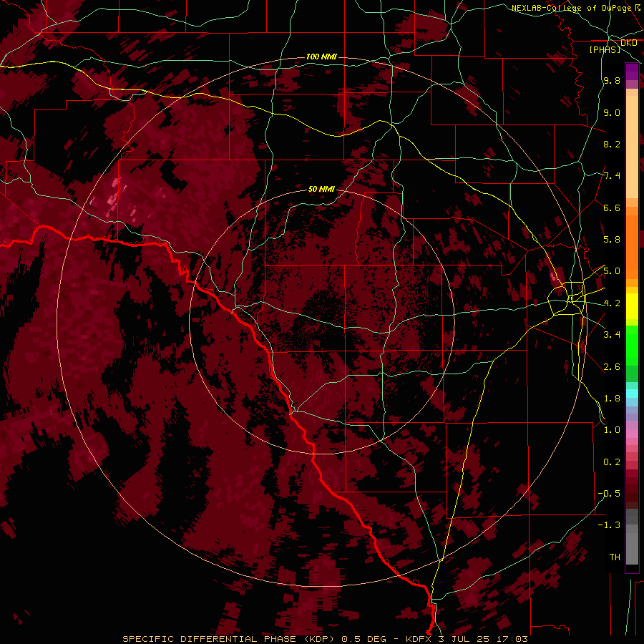Click the bright green segment of color bar
The image size is (644, 644).
[632, 345]
